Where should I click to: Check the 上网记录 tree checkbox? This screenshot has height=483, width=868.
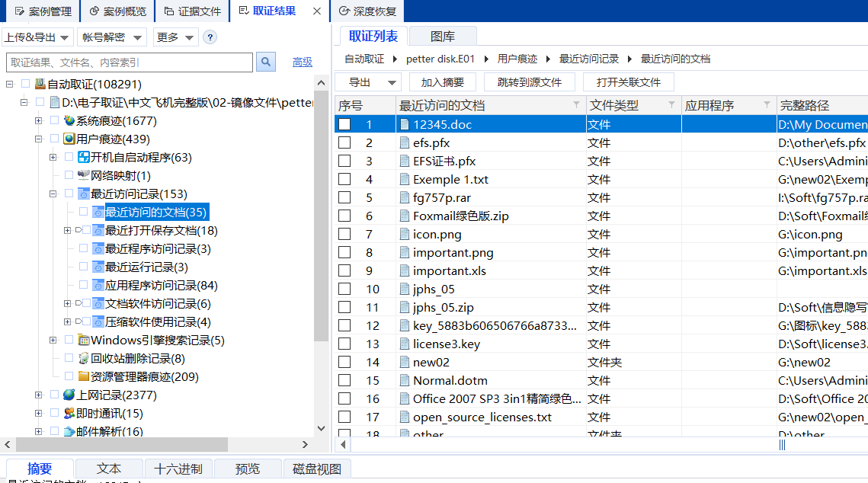click(x=54, y=395)
